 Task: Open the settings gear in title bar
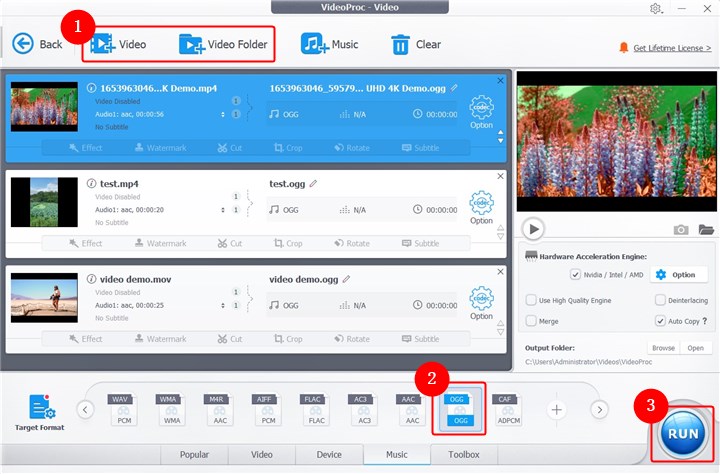click(x=655, y=8)
